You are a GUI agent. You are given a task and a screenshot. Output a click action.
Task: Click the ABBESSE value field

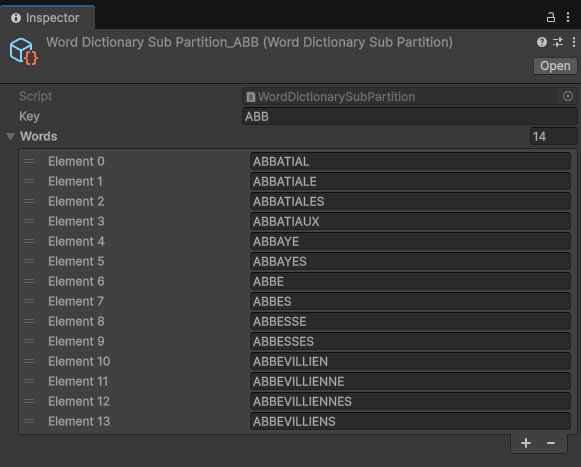[410, 321]
